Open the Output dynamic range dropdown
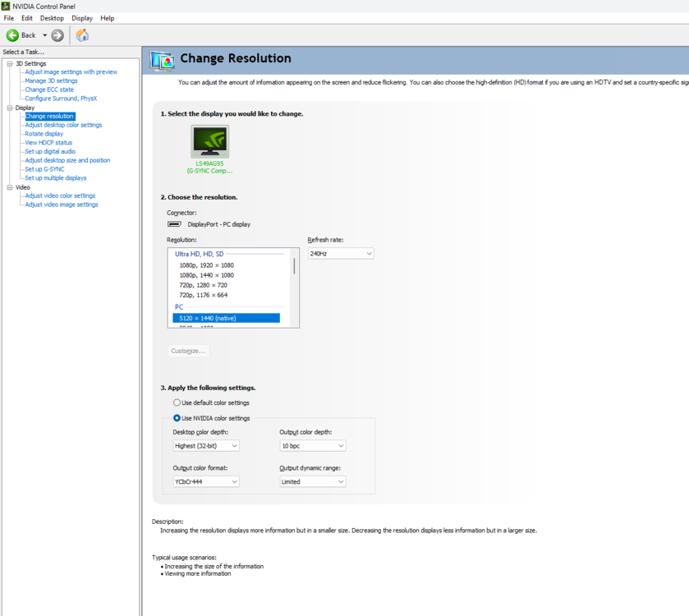Viewport: 689px width, 616px height. point(312,482)
